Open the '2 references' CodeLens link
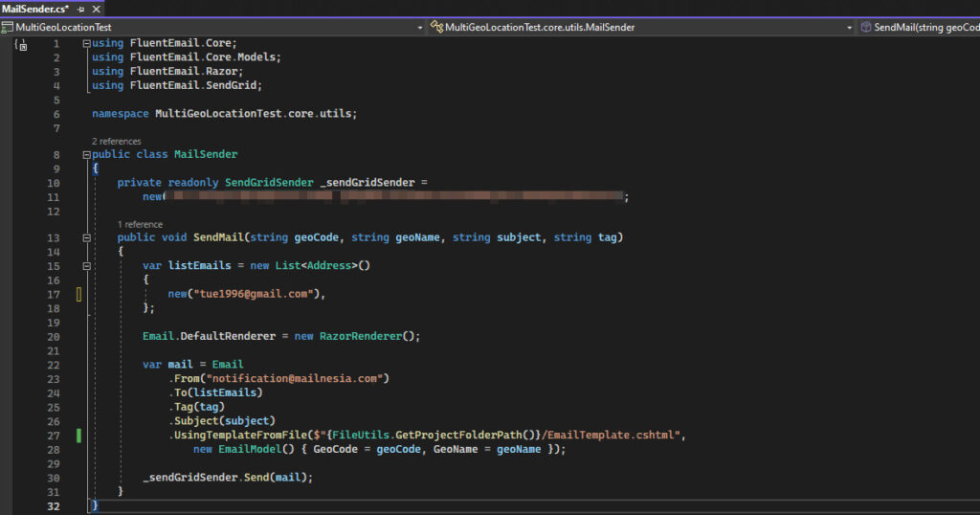Image resolution: width=980 pixels, height=515 pixels. point(117,142)
